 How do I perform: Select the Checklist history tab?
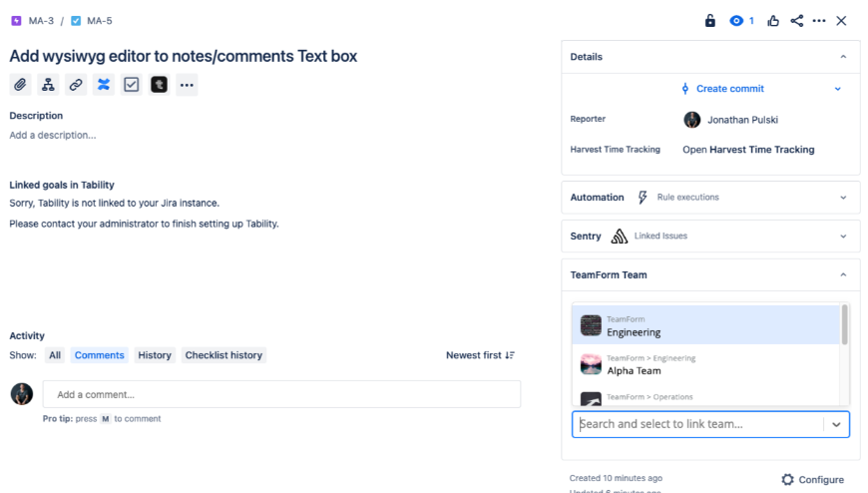[x=223, y=355]
